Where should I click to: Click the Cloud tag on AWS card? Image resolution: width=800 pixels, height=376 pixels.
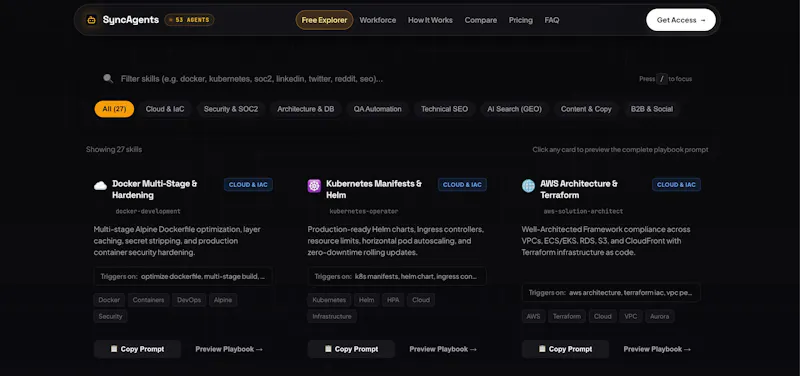603,316
